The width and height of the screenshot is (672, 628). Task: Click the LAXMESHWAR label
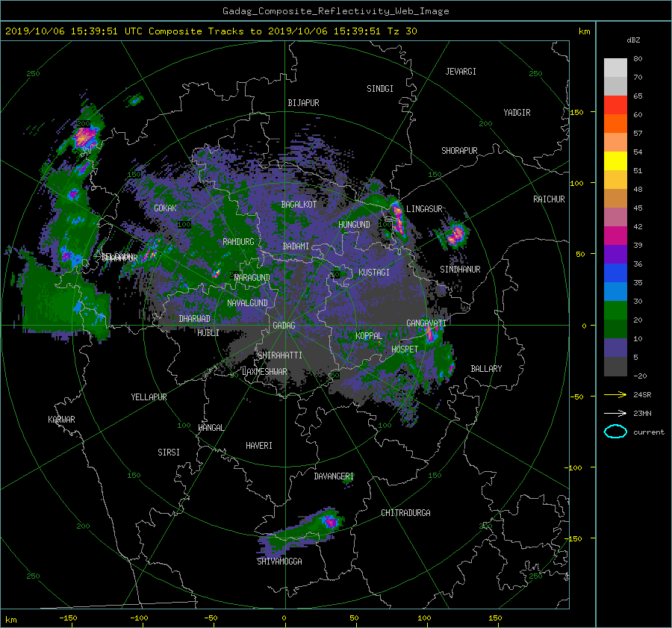(x=264, y=372)
